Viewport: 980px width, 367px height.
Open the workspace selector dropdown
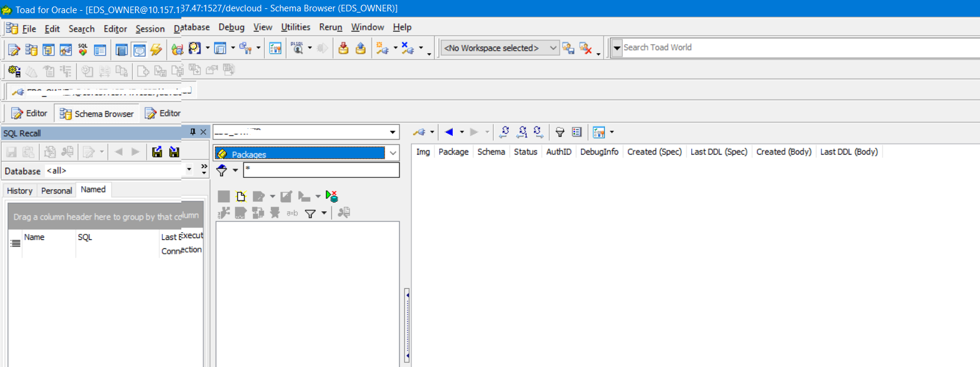coord(553,48)
